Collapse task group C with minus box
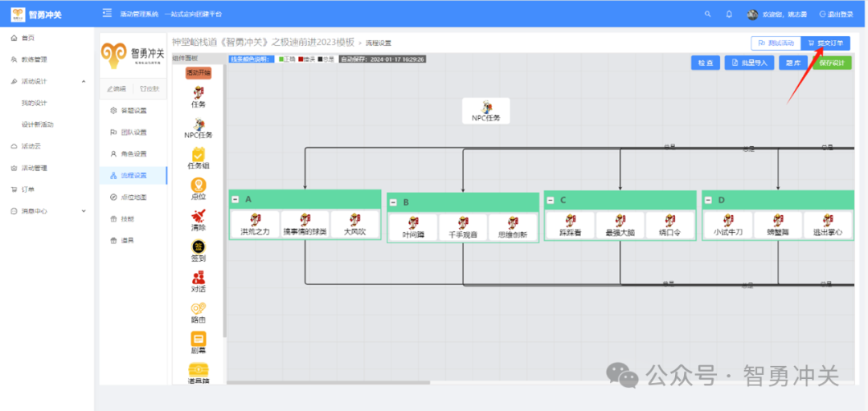Screen dimensions: 868x411 [550, 200]
